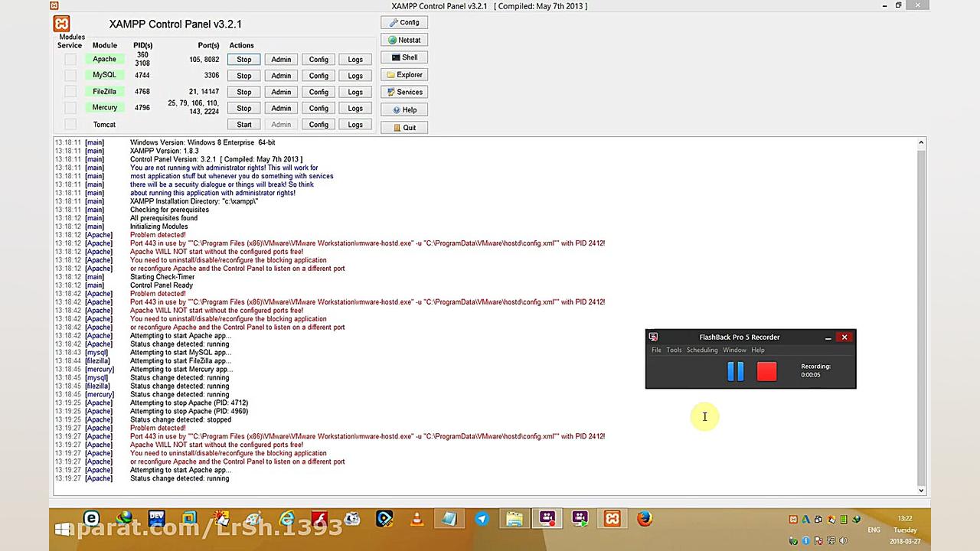This screenshot has width=980, height=551.
Task: Open the Window menu in FlashBack Recorder
Action: pyautogui.click(x=734, y=350)
